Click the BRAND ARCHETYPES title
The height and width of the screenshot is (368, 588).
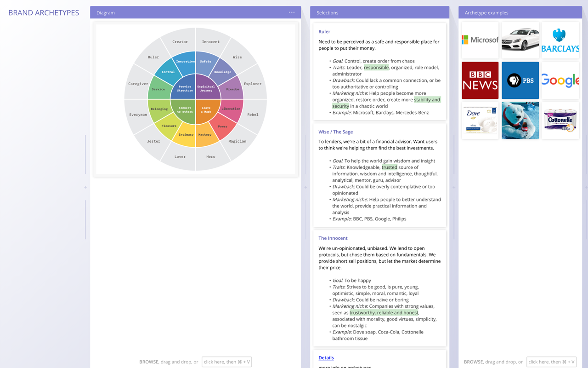coord(43,12)
